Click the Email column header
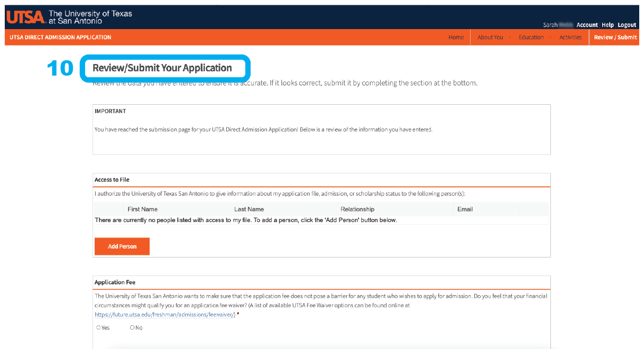Image resolution: width=644 pixels, height=349 pixels. 464,209
